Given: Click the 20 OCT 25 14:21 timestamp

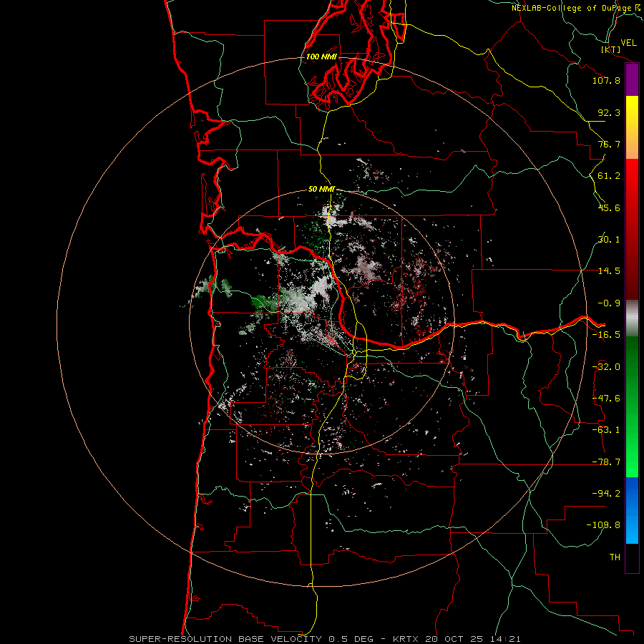Looking at the screenshot, I should 474,639.
